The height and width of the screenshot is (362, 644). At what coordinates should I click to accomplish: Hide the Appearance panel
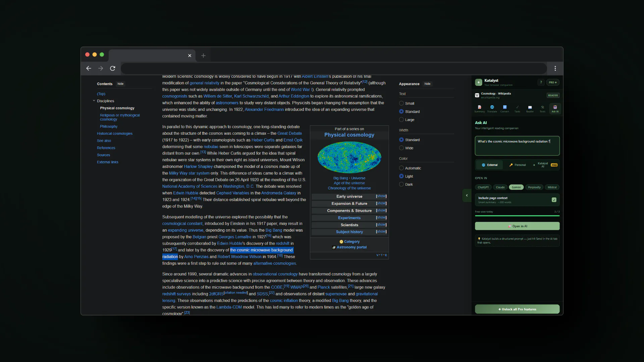427,84
